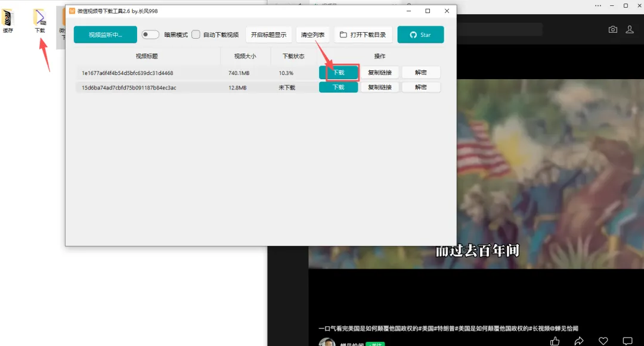Screen dimensions: 644x346
Task: Click the camera icon in video window
Action: 613,30
